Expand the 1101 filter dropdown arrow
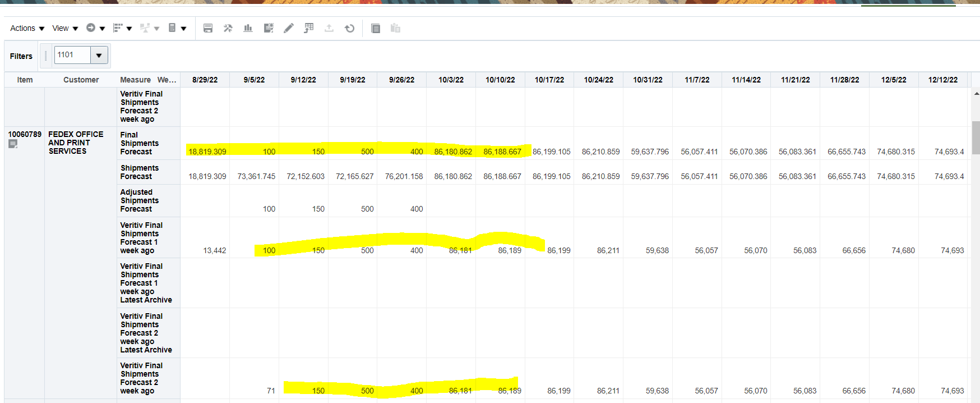The height and width of the screenshot is (403, 980). coord(99,55)
